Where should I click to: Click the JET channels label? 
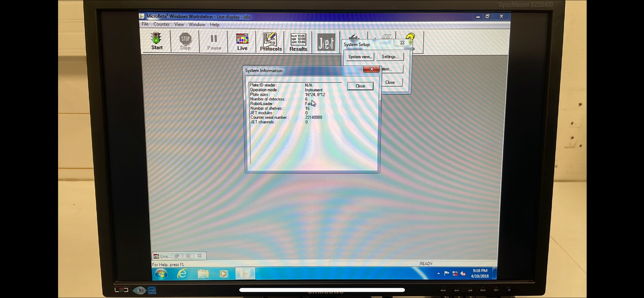[263, 122]
